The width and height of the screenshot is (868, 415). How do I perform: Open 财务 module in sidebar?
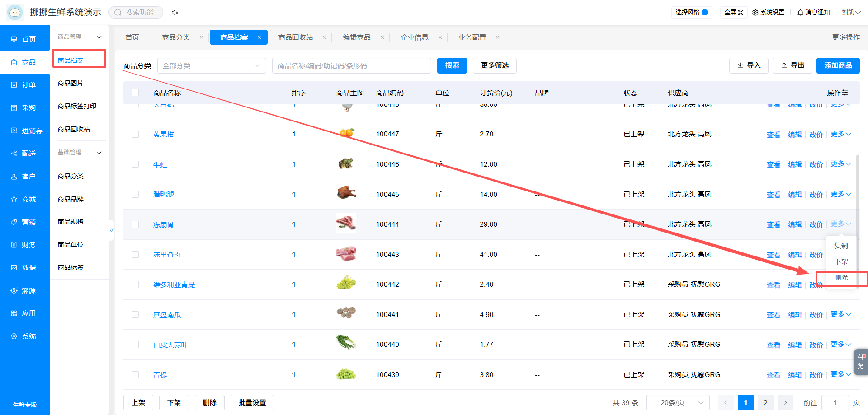24,245
